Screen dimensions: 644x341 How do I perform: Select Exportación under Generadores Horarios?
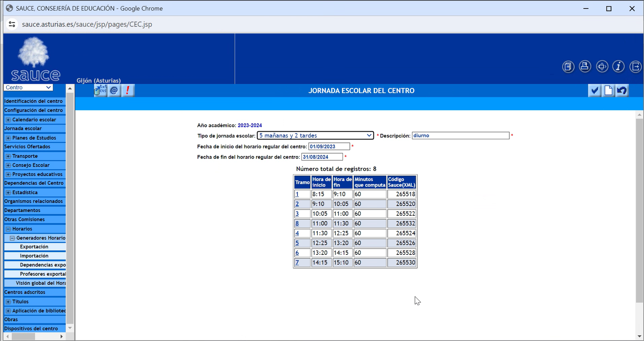click(x=34, y=247)
